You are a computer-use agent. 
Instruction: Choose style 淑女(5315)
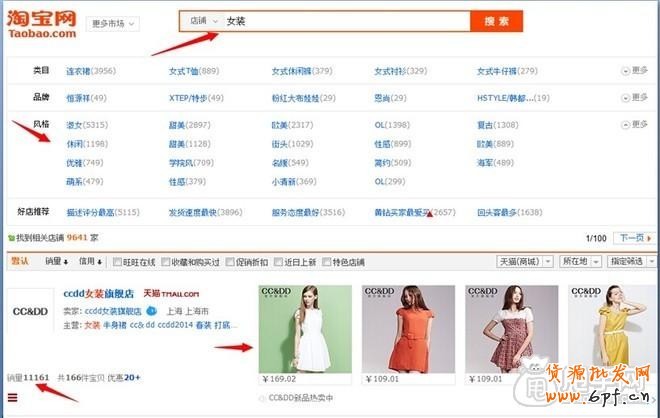click(87, 125)
